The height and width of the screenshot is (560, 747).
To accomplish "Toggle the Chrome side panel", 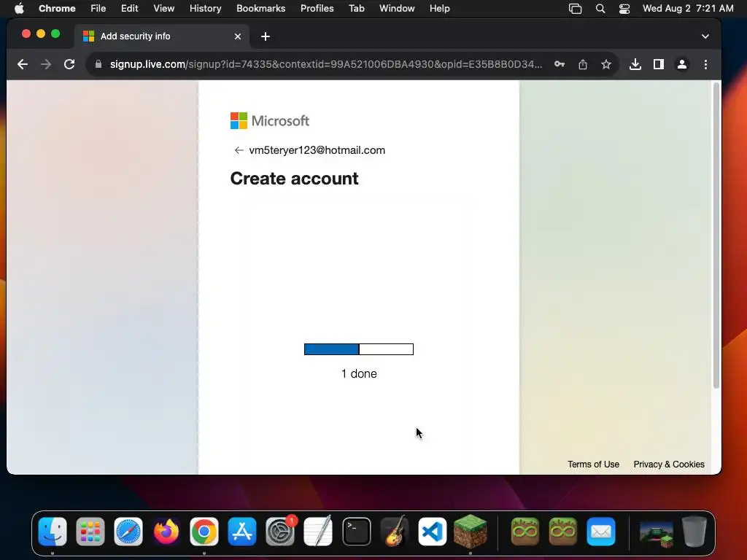I will pyautogui.click(x=659, y=64).
